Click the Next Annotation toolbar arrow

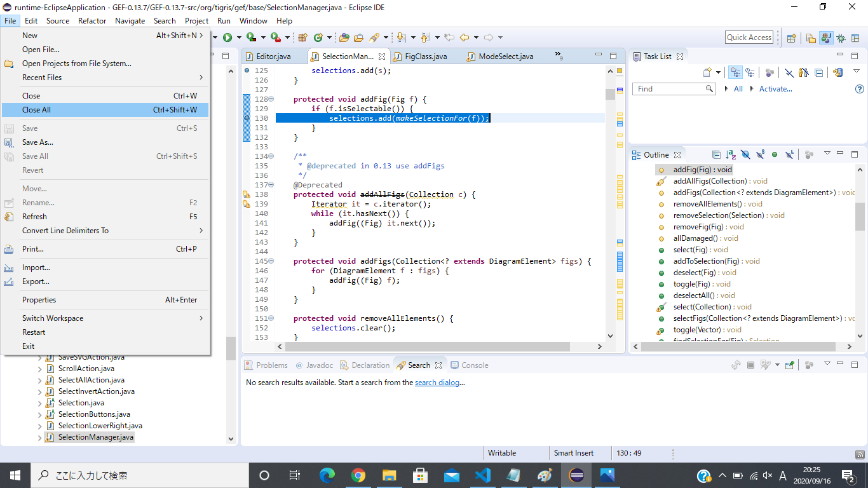(402, 37)
